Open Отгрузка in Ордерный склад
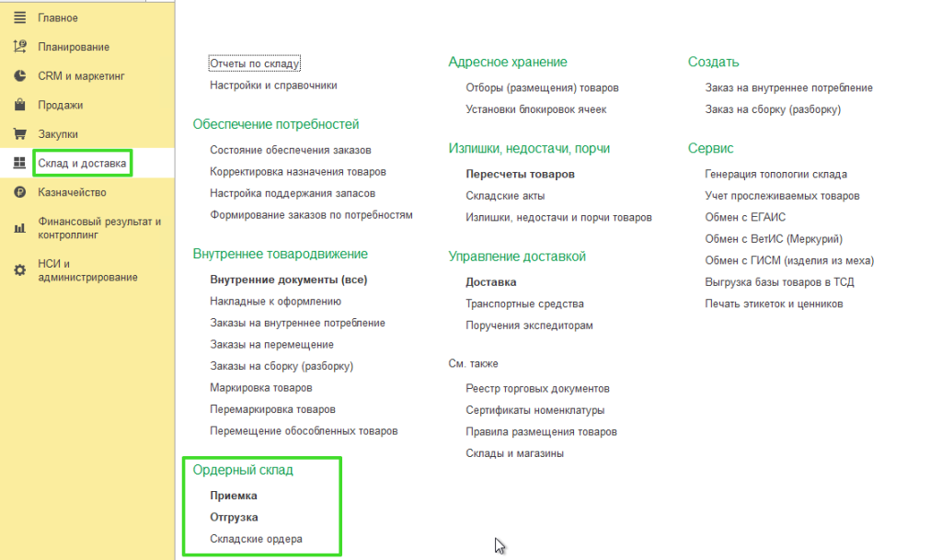 tap(234, 517)
